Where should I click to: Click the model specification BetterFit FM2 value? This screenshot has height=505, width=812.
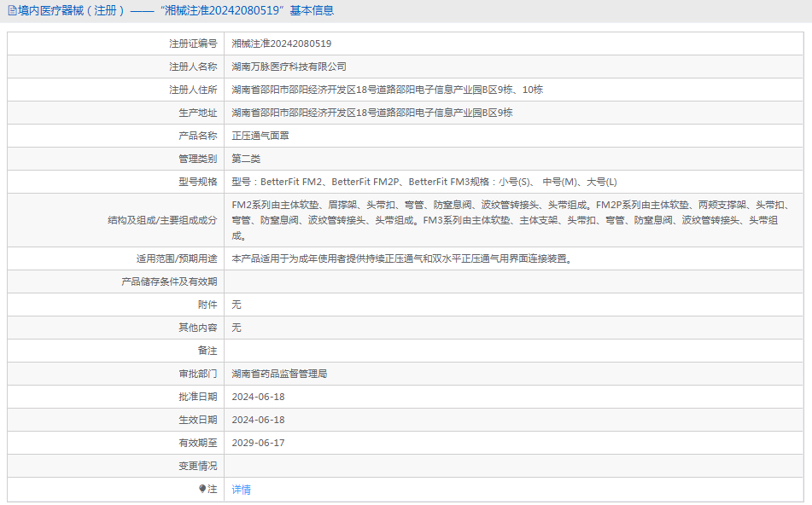[x=424, y=182]
